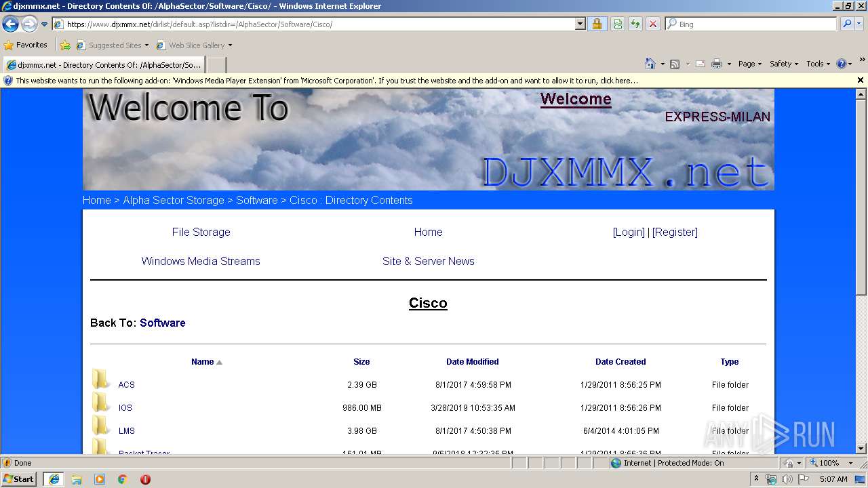Click the Compatibility View icon
This screenshot has width=868, height=488.
(618, 24)
